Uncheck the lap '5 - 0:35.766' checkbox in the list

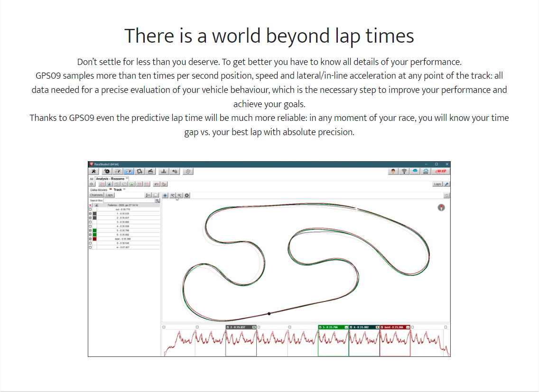(x=91, y=230)
